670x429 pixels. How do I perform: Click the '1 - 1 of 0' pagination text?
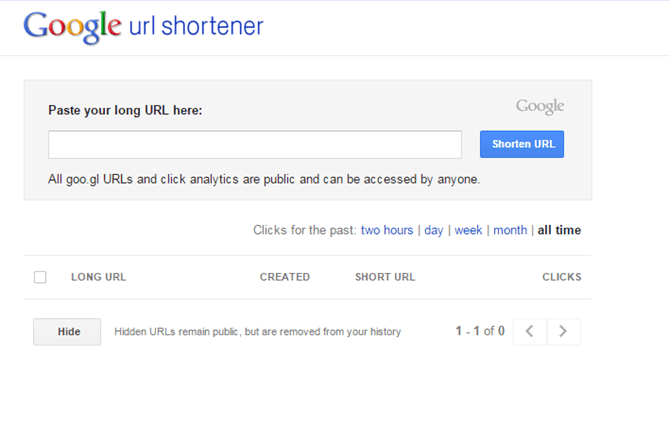tap(480, 331)
